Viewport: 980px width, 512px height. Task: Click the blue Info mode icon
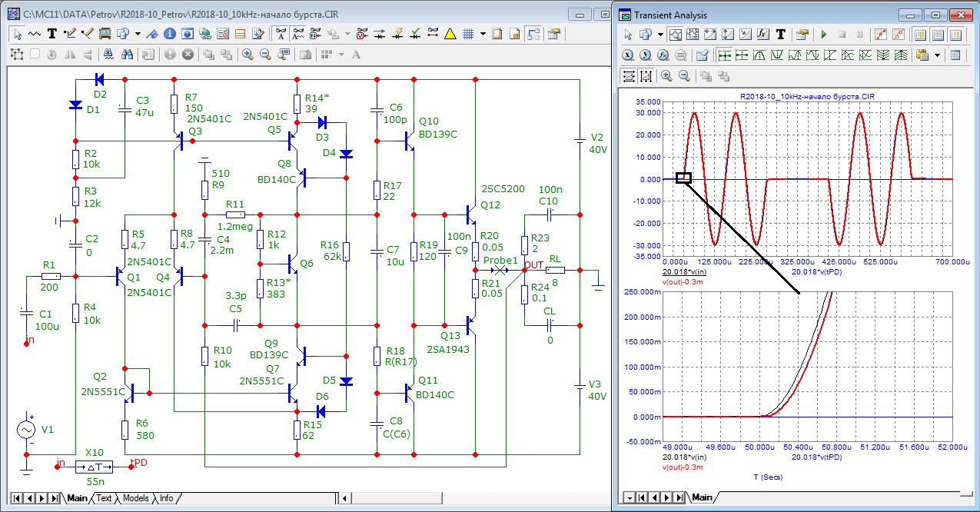pyautogui.click(x=170, y=34)
